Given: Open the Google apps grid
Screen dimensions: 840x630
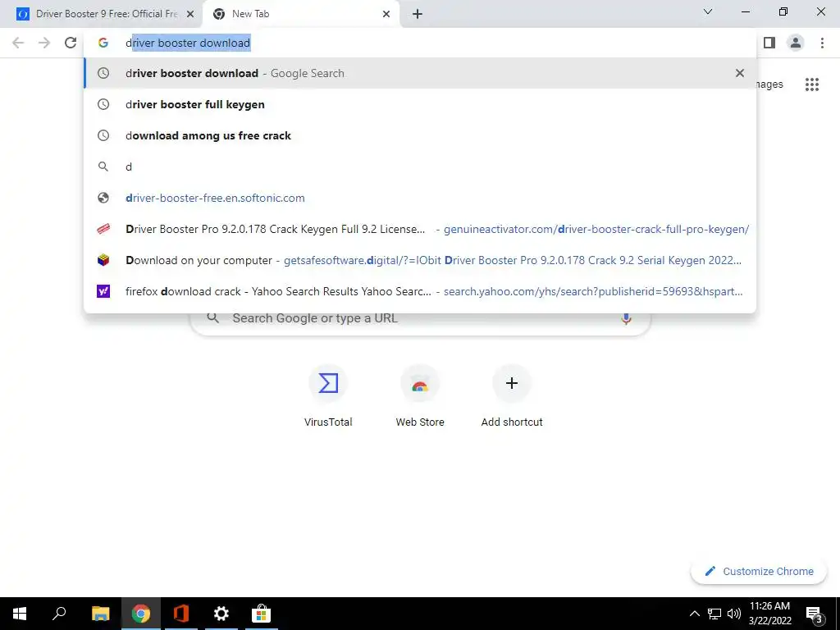Looking at the screenshot, I should pos(812,84).
